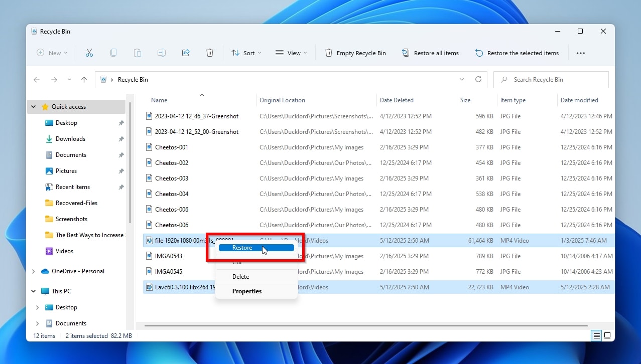Collapse the Quick access tree

[x=34, y=107]
